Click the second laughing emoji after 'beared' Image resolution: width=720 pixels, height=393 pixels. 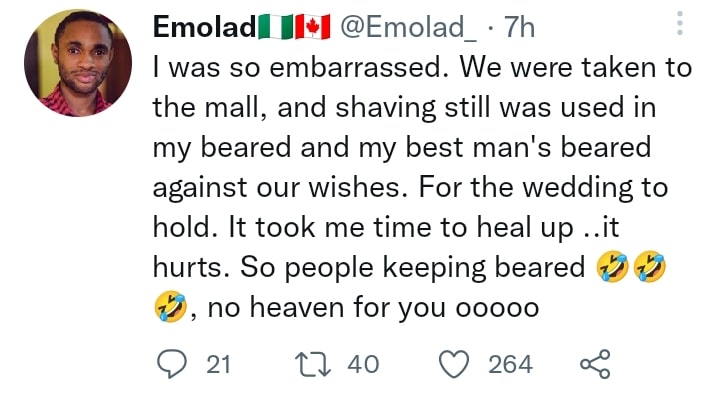(649, 266)
